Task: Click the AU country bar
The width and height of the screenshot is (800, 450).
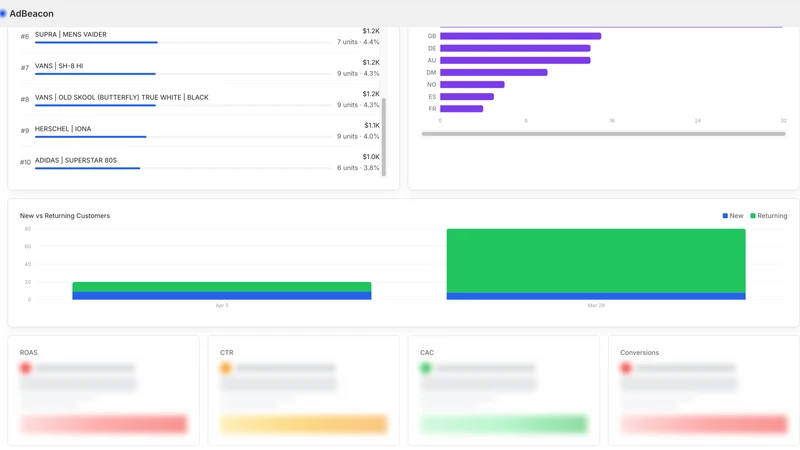Action: pyautogui.click(x=515, y=60)
